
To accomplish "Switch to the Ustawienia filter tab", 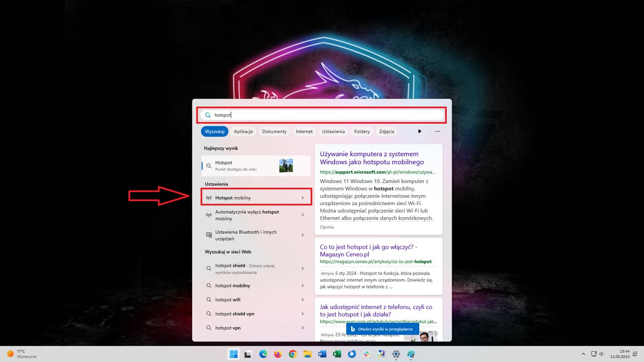I will point(333,131).
